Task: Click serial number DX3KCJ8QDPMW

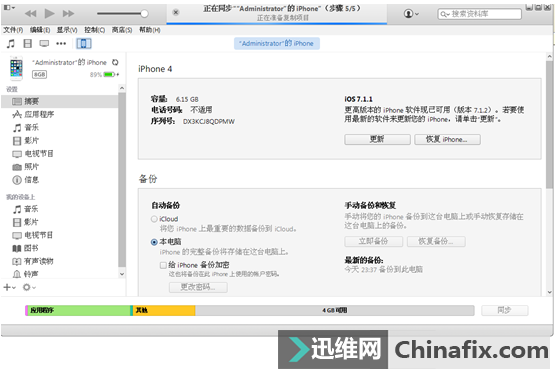Action: coord(208,121)
